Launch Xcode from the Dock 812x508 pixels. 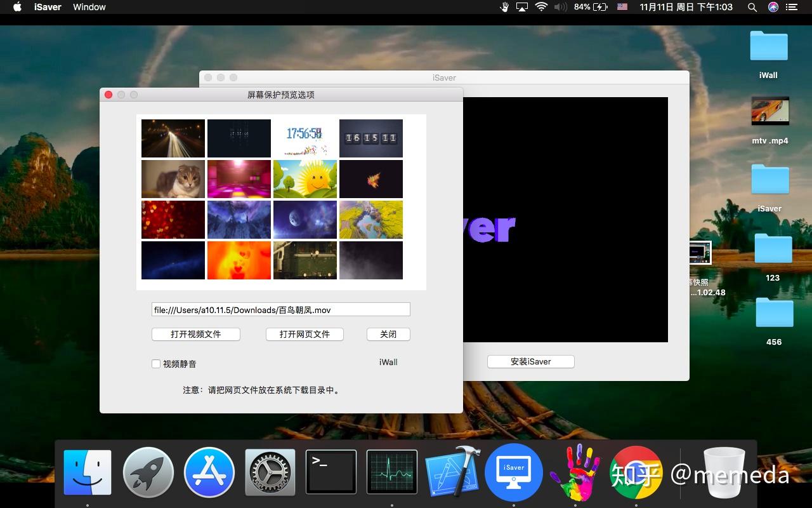pyautogui.click(x=452, y=471)
